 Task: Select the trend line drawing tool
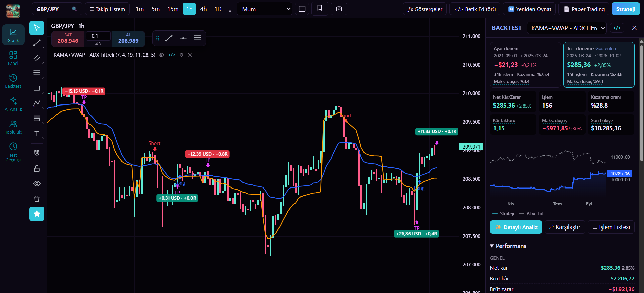pos(37,43)
